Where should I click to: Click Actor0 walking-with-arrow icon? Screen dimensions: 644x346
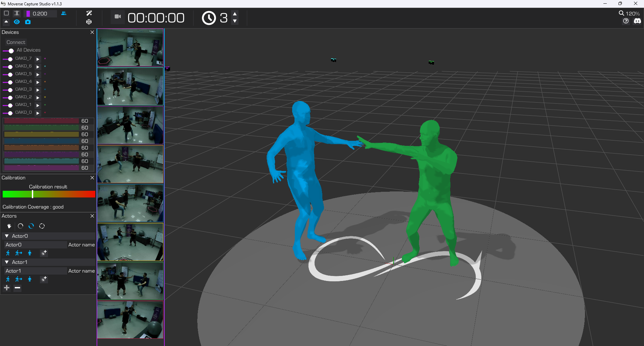[19, 253]
